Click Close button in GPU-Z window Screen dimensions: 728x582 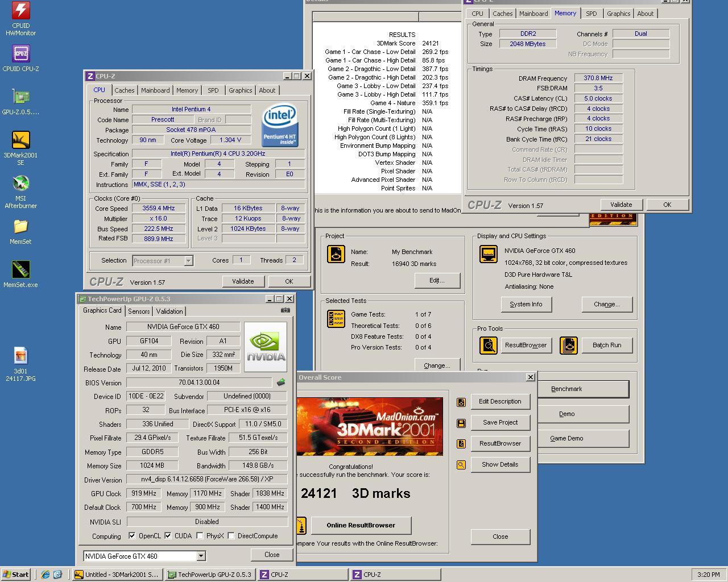click(272, 555)
